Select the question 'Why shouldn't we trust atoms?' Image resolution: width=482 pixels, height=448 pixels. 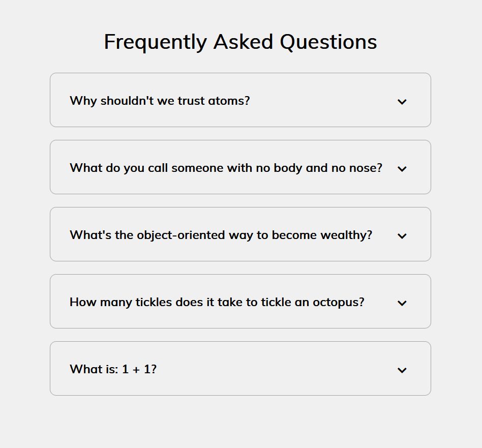pos(160,101)
